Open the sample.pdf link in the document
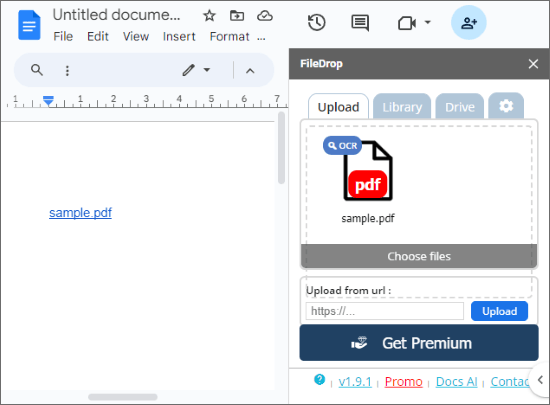This screenshot has height=405, width=550. [x=80, y=213]
